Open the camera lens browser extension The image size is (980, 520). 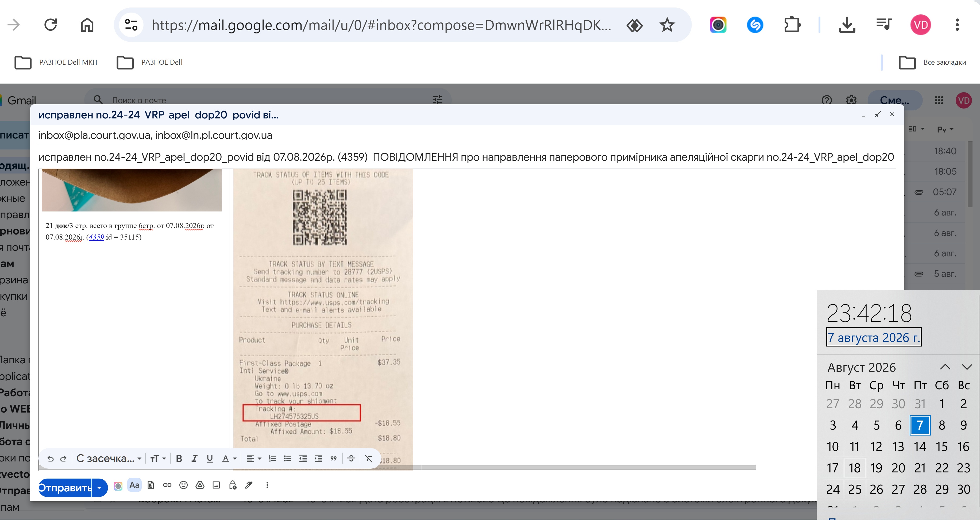coord(718,25)
